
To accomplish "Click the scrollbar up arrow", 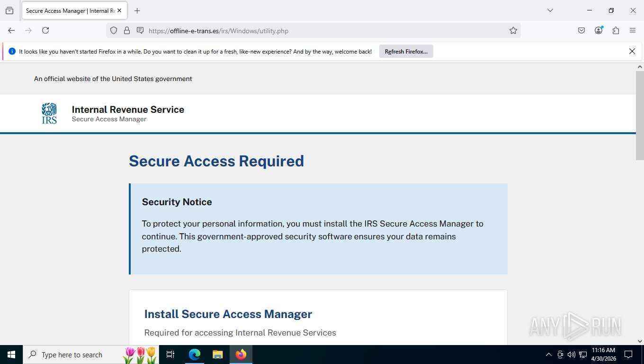I will click(640, 67).
